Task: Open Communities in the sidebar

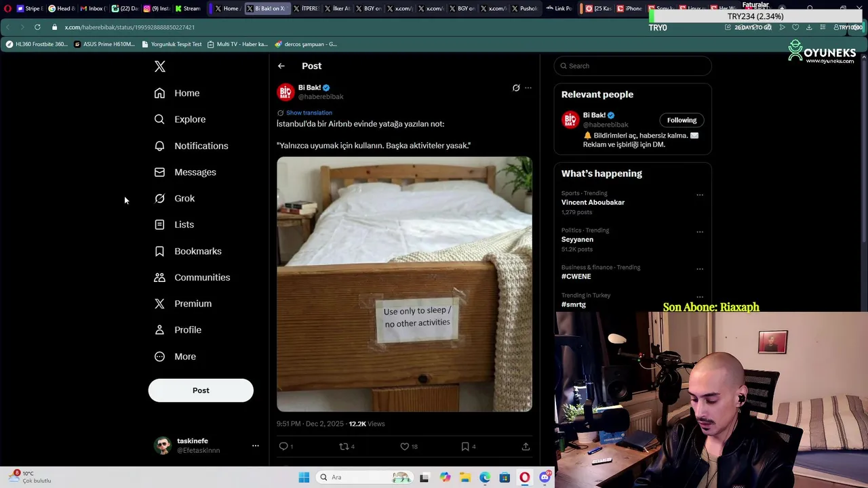Action: pos(192,277)
